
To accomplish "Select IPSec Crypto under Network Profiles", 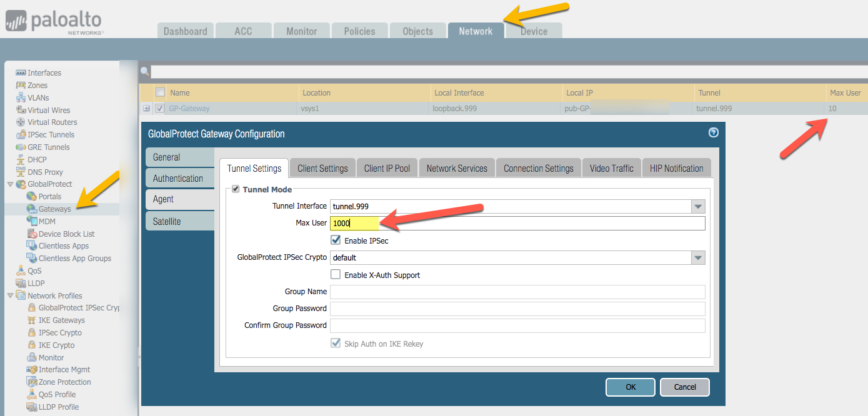I will (x=60, y=333).
